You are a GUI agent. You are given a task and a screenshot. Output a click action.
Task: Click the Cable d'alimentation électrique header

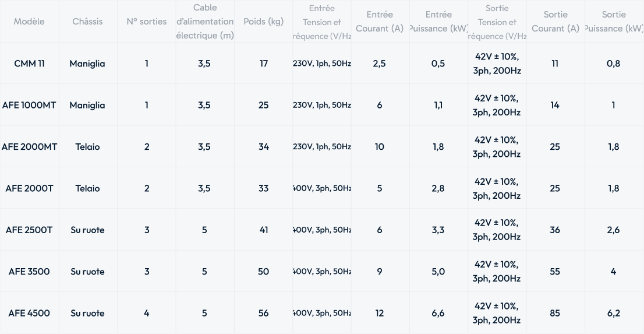pos(205,22)
